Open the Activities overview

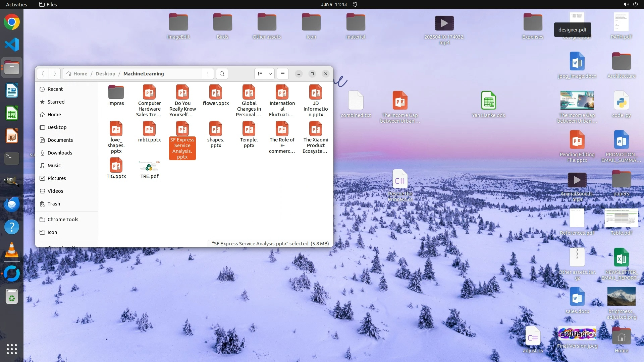(16, 4)
